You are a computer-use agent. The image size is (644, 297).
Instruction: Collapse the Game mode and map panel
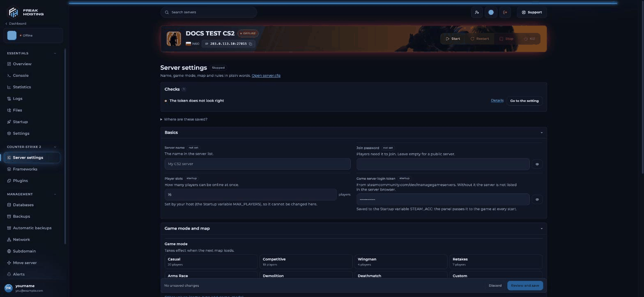point(541,228)
